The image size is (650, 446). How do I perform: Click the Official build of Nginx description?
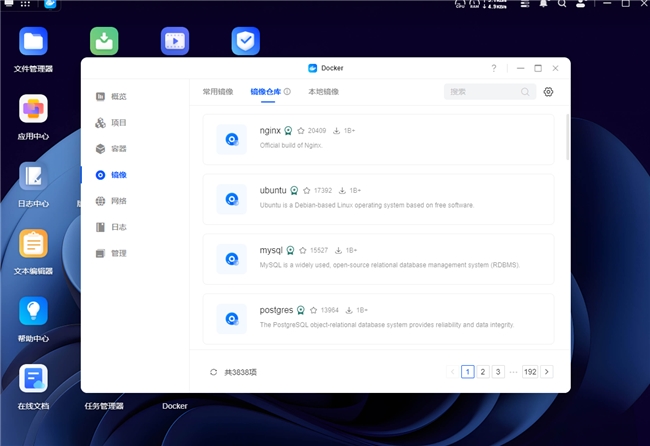pos(291,145)
